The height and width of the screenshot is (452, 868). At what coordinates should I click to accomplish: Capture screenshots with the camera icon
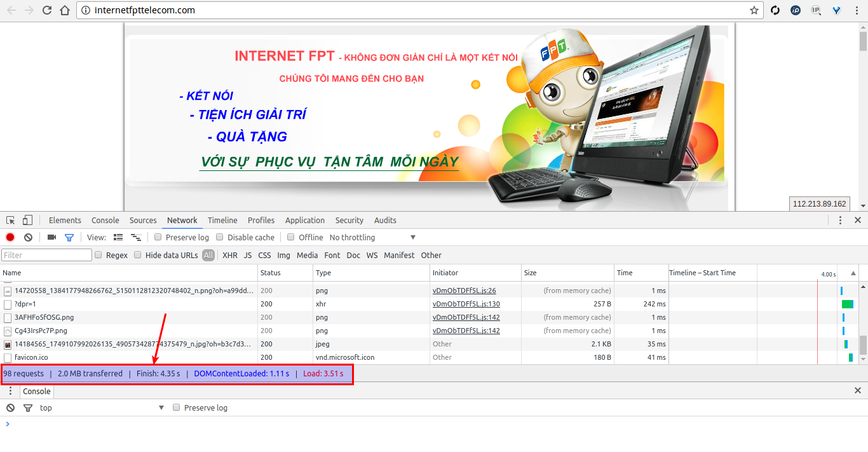coord(51,237)
